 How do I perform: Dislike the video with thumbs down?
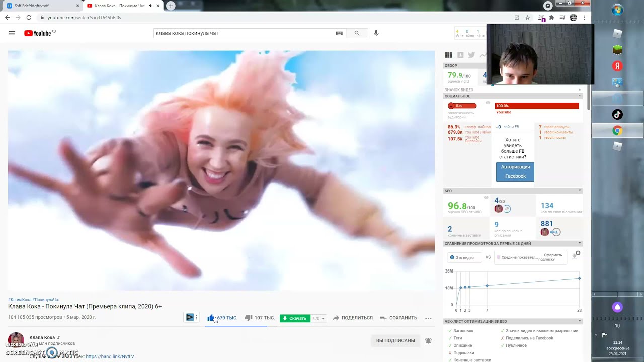coord(249,318)
